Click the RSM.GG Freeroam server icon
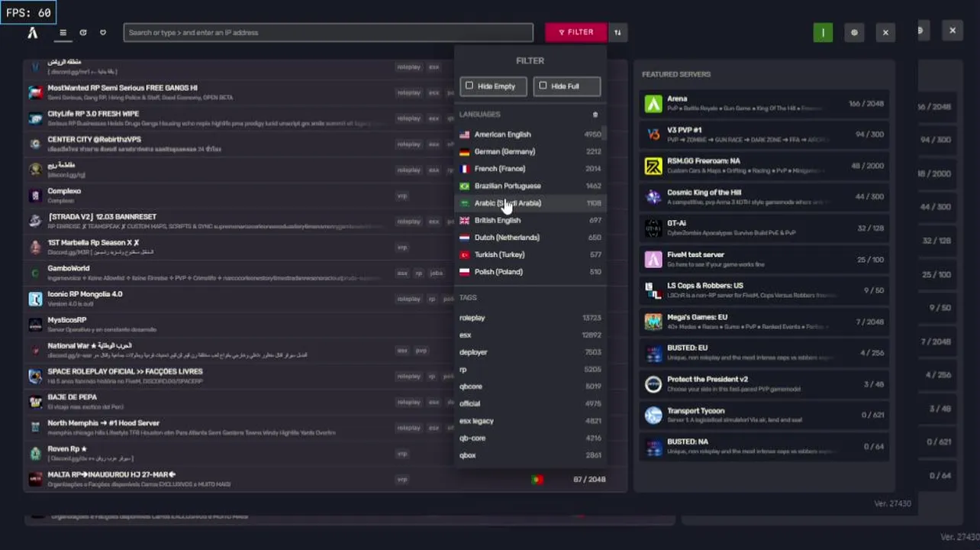This screenshot has height=550, width=980. [x=653, y=166]
